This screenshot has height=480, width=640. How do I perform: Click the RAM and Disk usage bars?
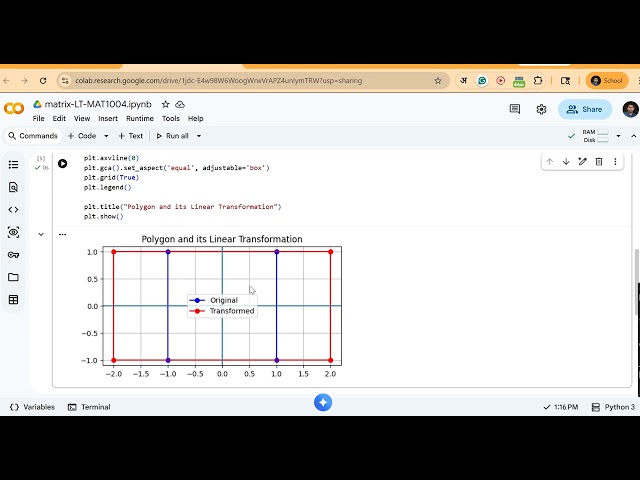tap(596, 136)
